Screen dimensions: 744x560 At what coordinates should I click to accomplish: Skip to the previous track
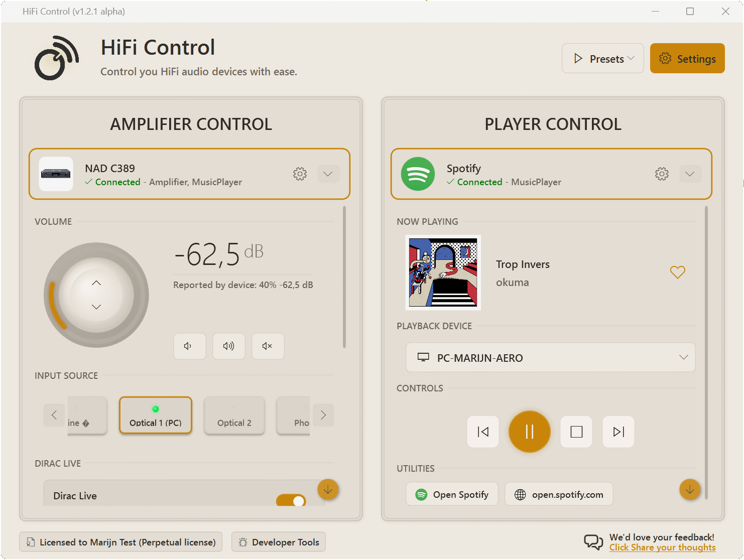click(x=483, y=432)
